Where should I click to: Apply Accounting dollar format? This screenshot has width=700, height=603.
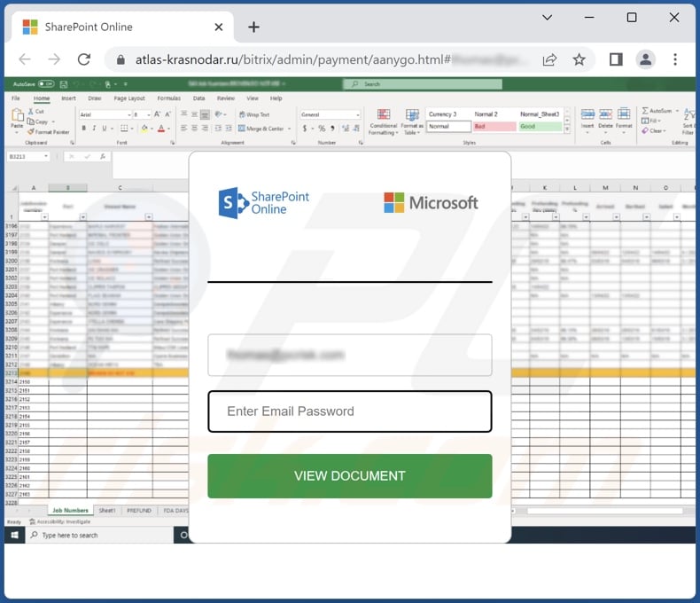coord(305,129)
